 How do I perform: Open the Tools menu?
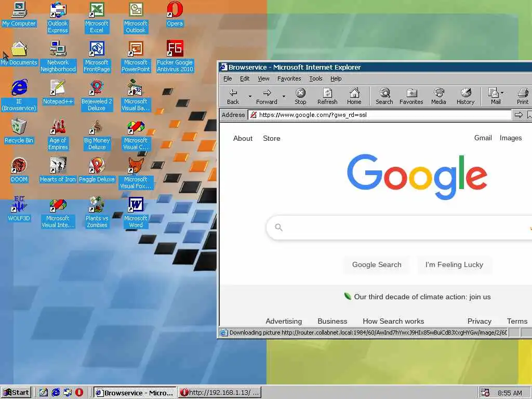tap(316, 79)
